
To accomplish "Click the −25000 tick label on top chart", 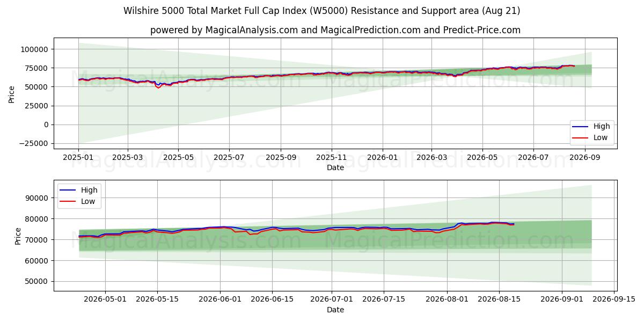I will click(x=33, y=143).
